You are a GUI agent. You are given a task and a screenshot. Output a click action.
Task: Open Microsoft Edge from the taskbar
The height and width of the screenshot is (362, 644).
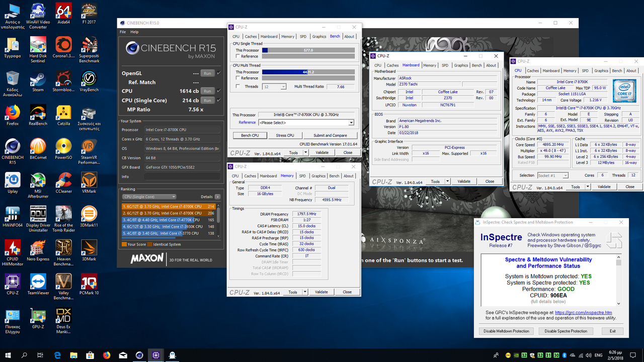coord(57,355)
